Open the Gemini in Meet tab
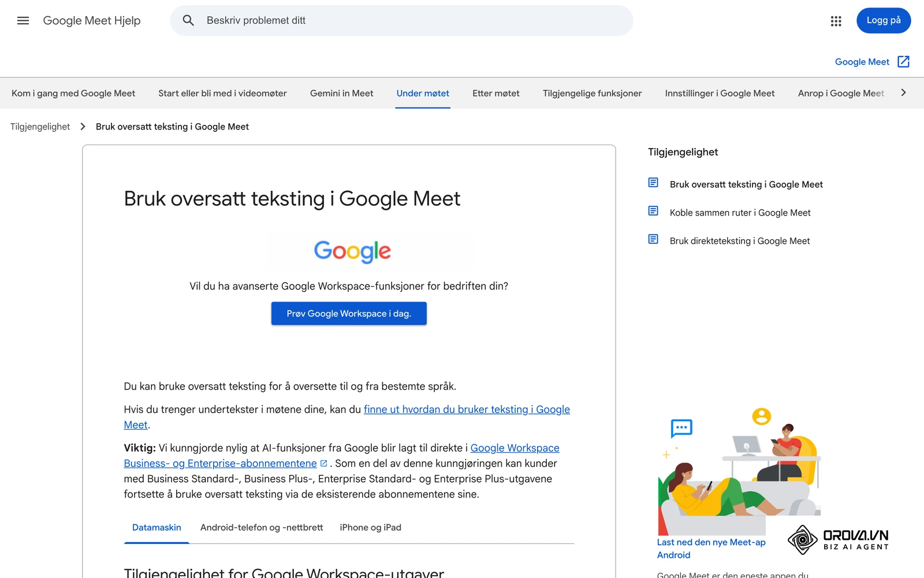 coord(341,93)
